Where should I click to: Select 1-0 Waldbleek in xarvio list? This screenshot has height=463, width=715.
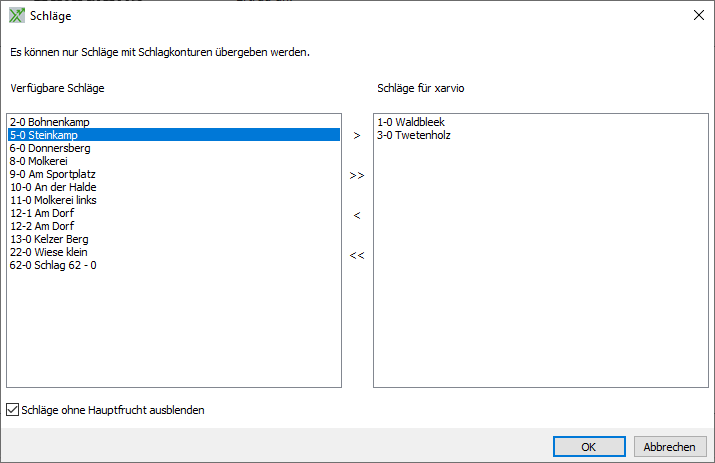410,122
